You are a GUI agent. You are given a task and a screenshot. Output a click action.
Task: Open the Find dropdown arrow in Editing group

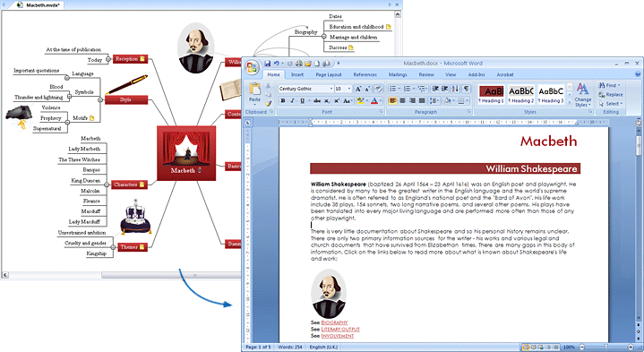[619, 85]
